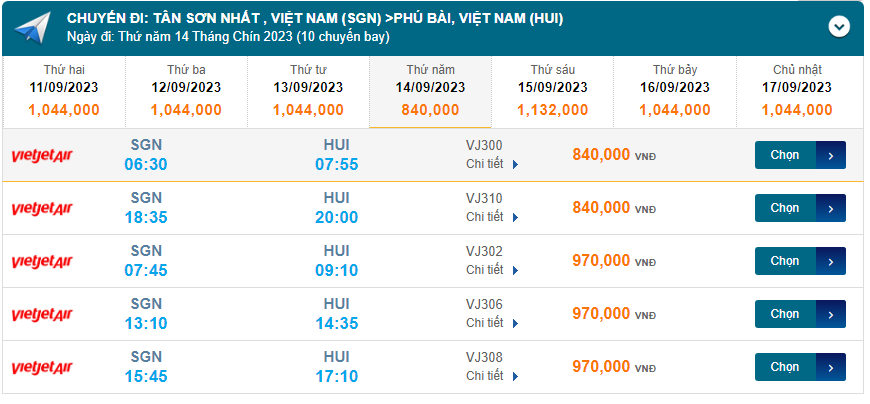
Task: Click the arrow on VJ300's Chọn button
Action: [x=831, y=155]
